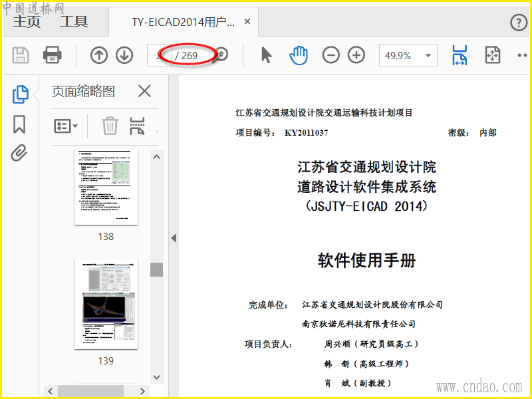Screen dimensions: 532x399
Task: Click thumbnail horizontal scroll right arrow
Action: click(x=143, y=391)
